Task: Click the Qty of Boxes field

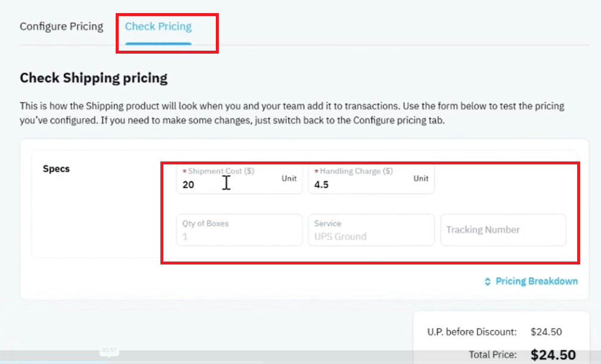Action: (240, 230)
